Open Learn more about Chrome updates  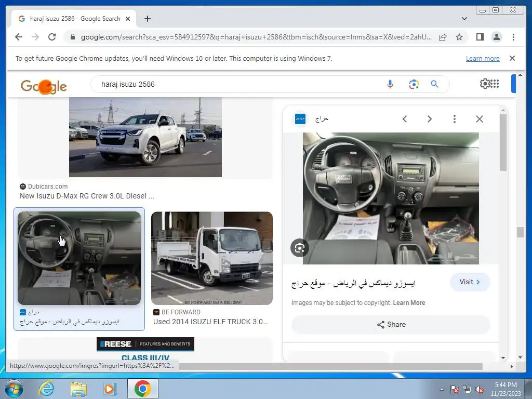[483, 58]
